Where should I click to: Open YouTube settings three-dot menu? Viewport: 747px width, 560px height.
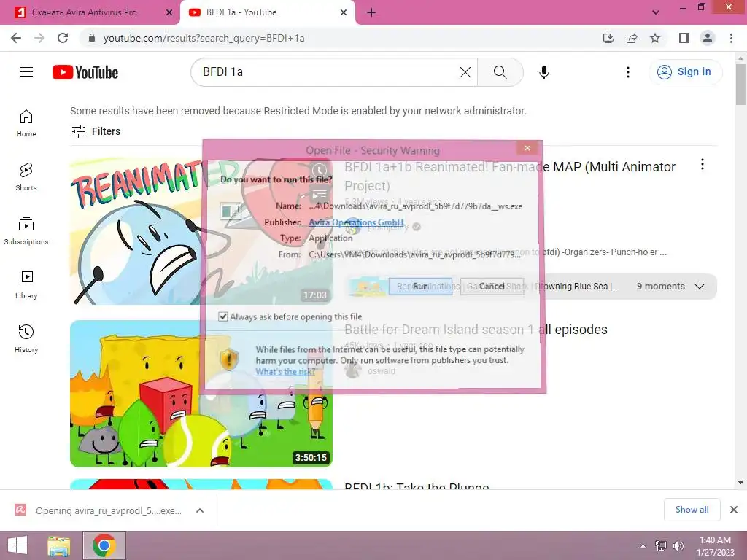click(x=628, y=72)
